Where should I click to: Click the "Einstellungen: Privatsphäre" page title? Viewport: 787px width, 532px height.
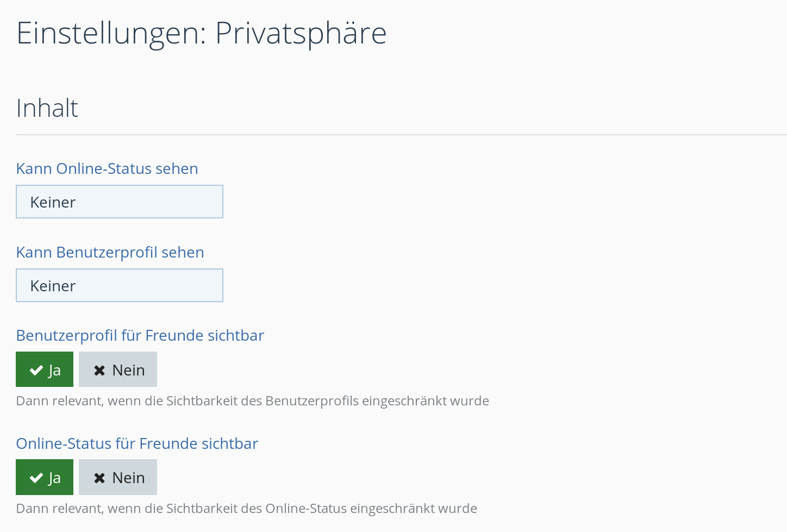[201, 33]
